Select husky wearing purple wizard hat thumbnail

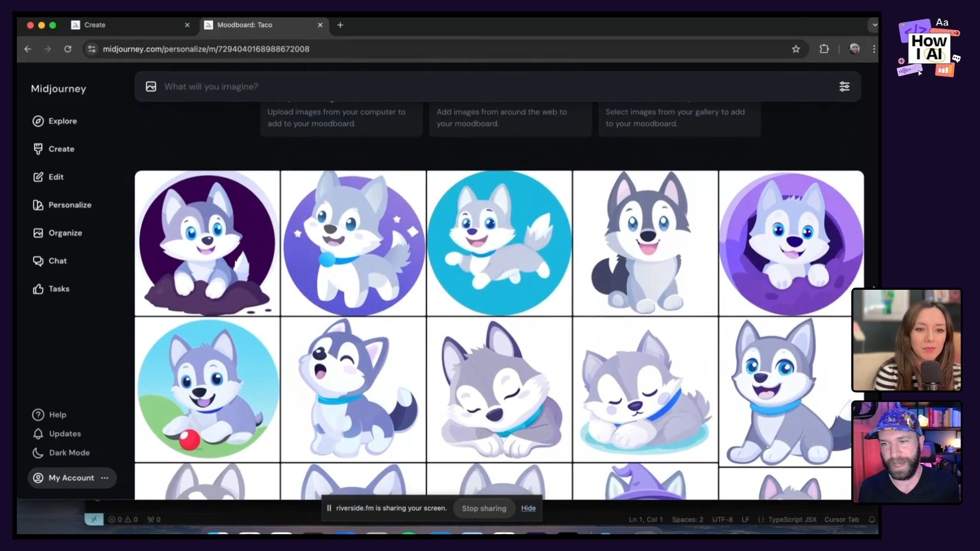tap(645, 482)
